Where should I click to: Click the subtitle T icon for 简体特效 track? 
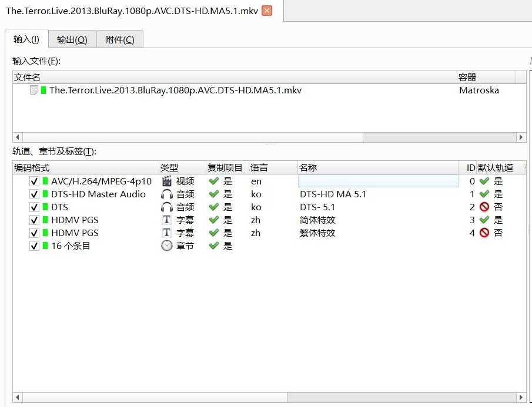pos(166,220)
